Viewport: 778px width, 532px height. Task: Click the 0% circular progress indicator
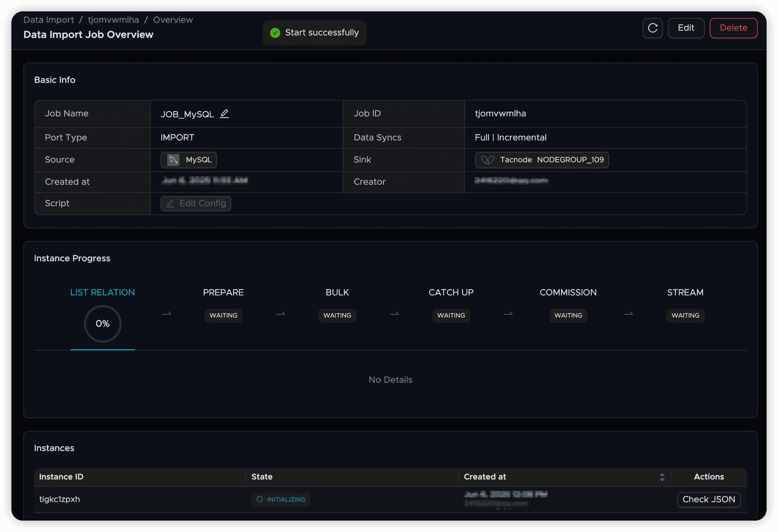(x=102, y=324)
